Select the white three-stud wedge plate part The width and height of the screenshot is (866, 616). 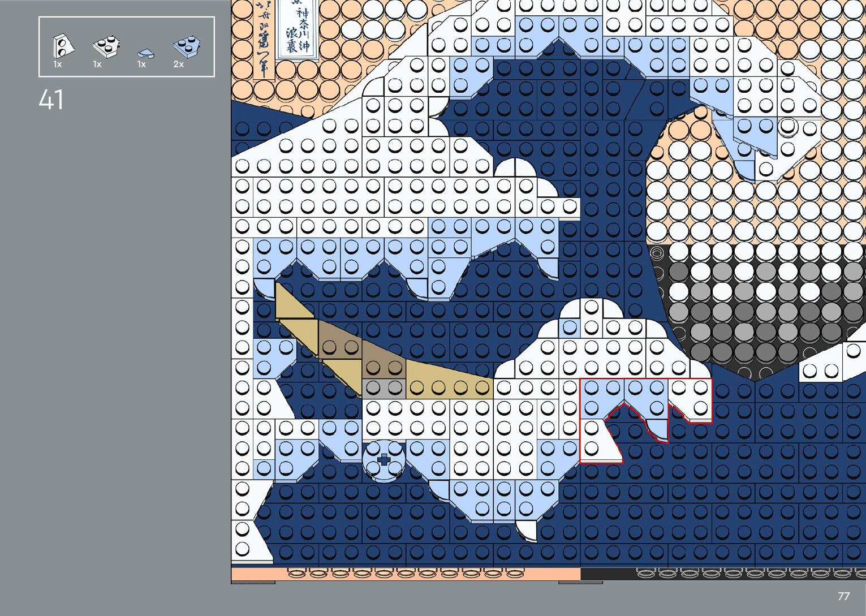click(x=106, y=46)
